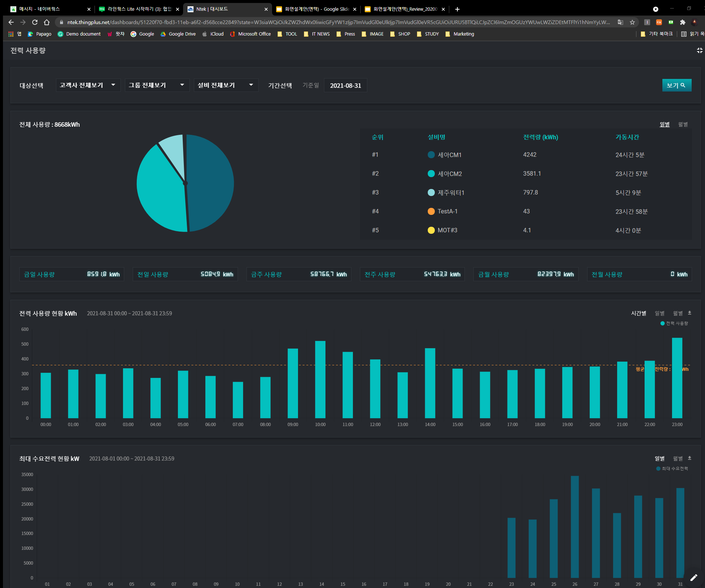Click the translate page icon in address bar

pyautogui.click(x=620, y=22)
